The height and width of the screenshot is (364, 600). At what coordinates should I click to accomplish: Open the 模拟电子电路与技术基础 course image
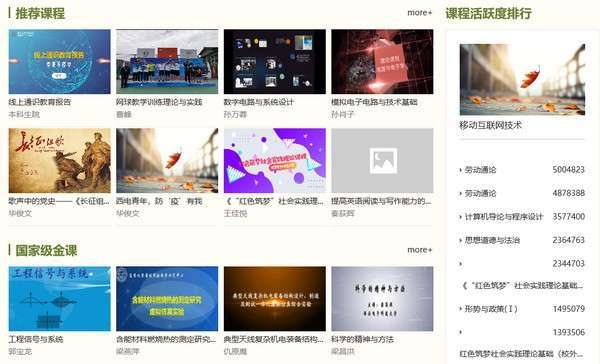(x=382, y=62)
